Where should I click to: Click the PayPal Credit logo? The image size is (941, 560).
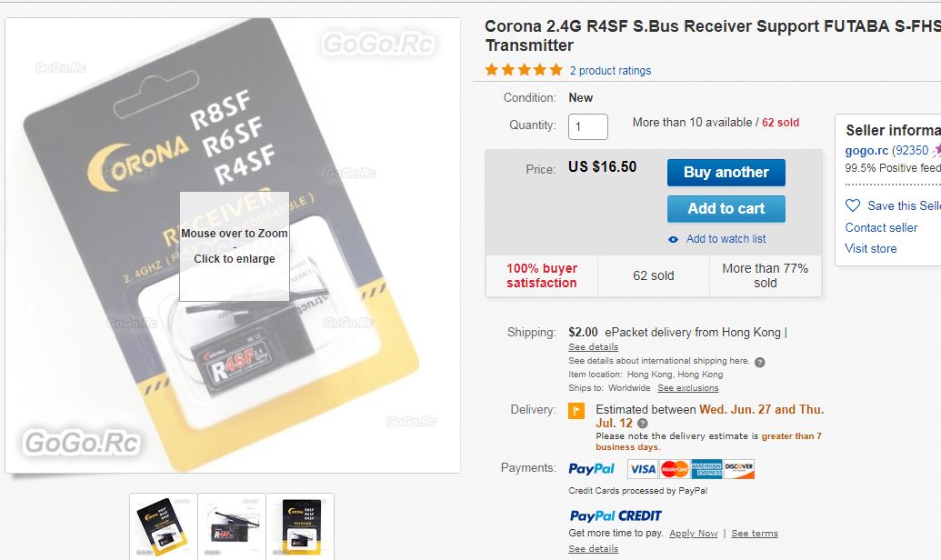pos(616,515)
